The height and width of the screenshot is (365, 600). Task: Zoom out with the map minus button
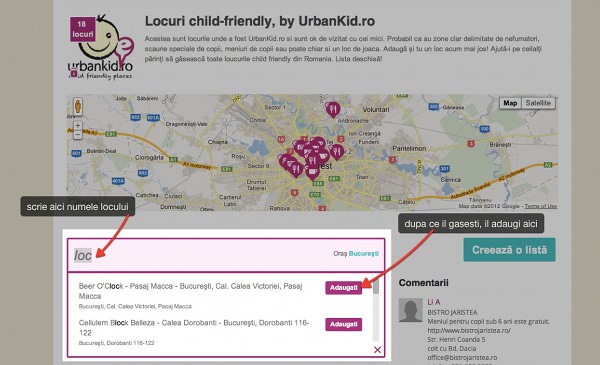click(x=78, y=135)
